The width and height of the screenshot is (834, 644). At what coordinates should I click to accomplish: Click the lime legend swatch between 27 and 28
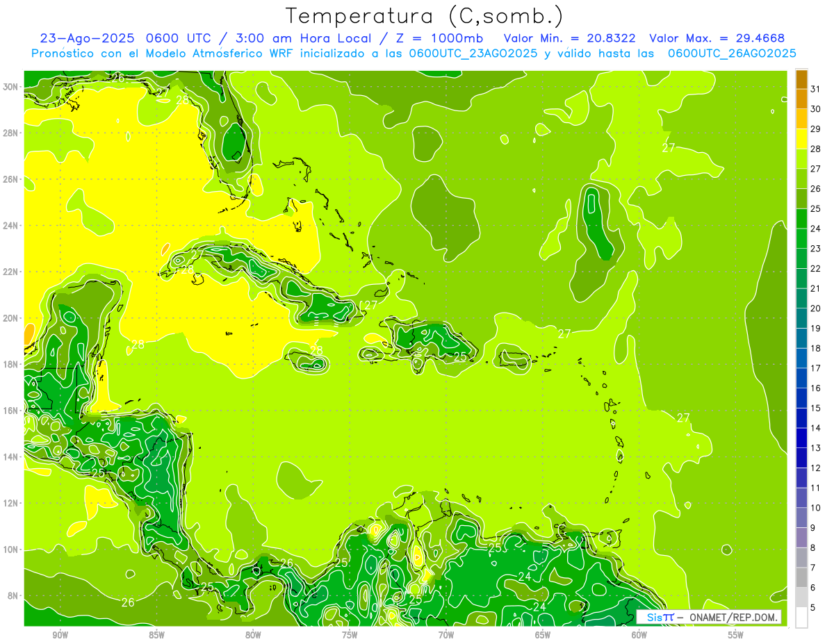click(x=801, y=159)
